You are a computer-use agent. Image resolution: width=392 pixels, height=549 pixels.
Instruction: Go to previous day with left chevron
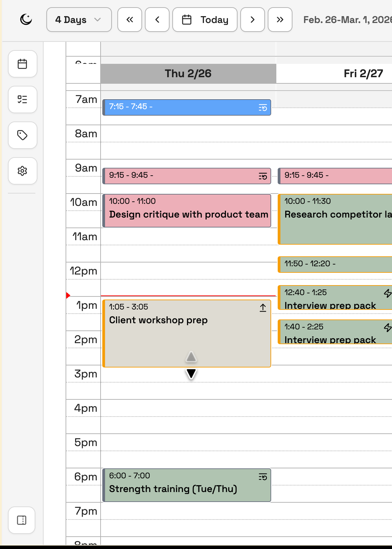(x=157, y=20)
